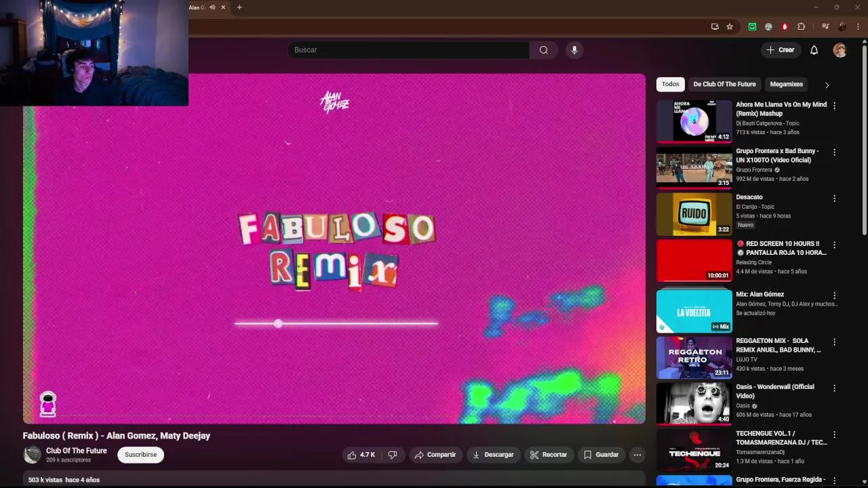
Task: Open the media control playlist icon
Action: (825, 26)
